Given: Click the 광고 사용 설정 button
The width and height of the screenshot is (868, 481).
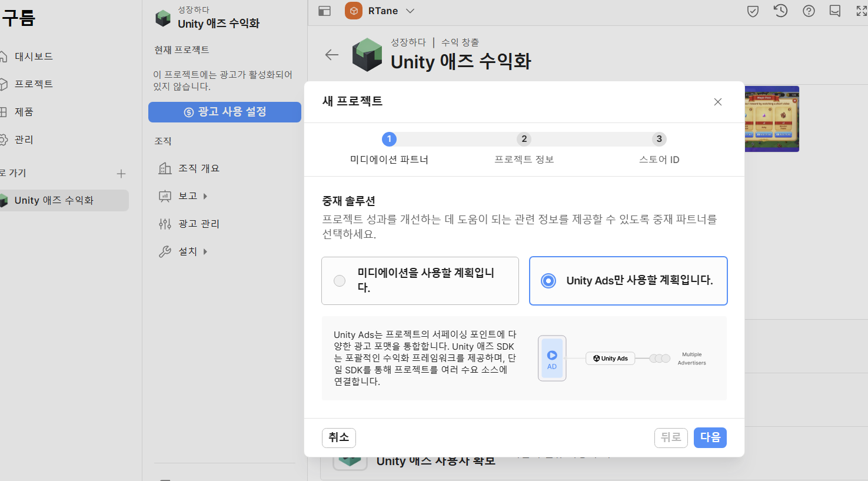Looking at the screenshot, I should click(225, 112).
